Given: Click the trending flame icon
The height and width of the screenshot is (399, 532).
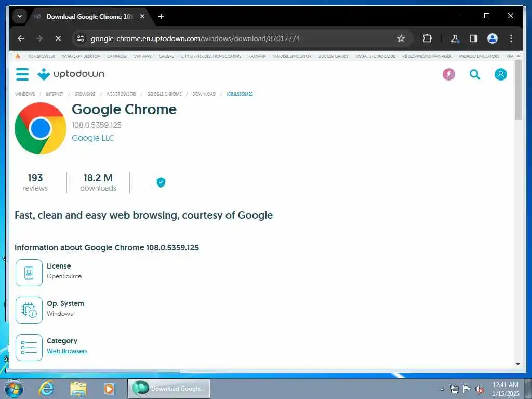Looking at the screenshot, I should coord(18,56).
